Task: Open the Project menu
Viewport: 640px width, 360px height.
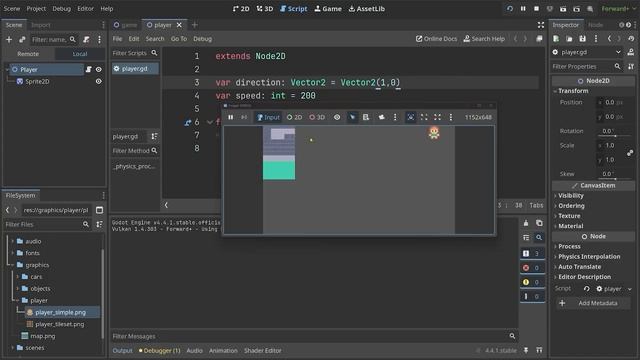Action: (x=36, y=9)
